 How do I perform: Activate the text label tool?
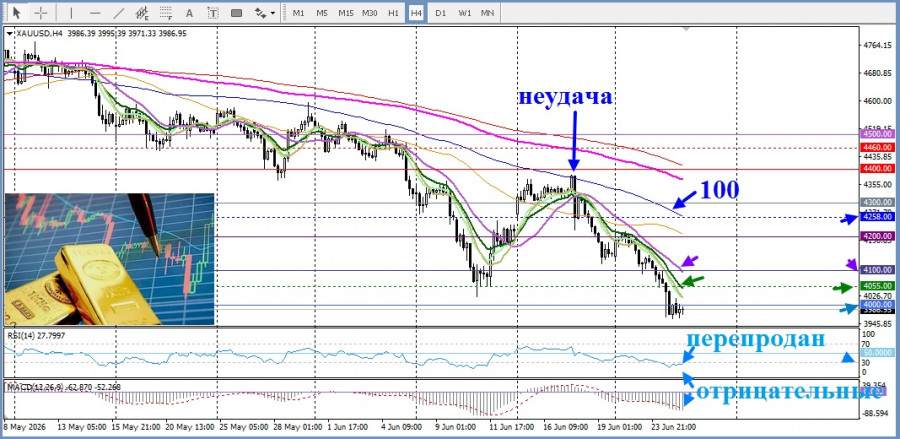point(213,13)
